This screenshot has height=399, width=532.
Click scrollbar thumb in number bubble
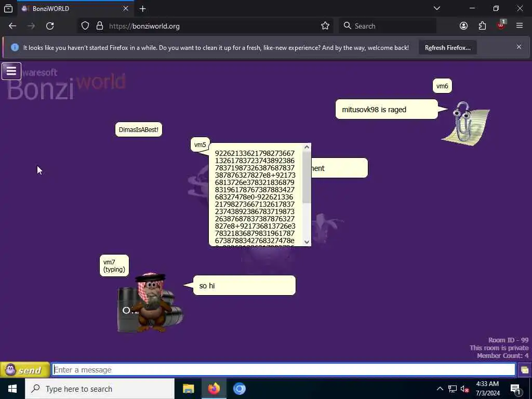pos(307,177)
